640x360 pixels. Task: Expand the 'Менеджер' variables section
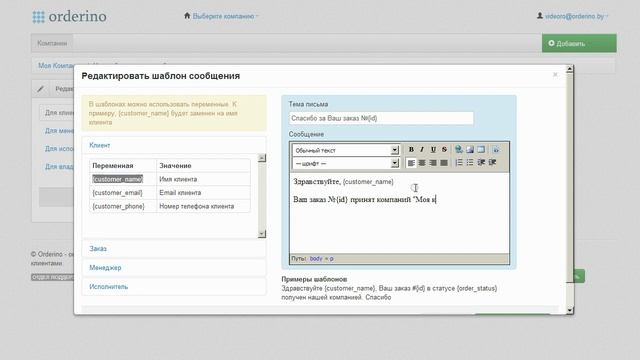pos(105,268)
